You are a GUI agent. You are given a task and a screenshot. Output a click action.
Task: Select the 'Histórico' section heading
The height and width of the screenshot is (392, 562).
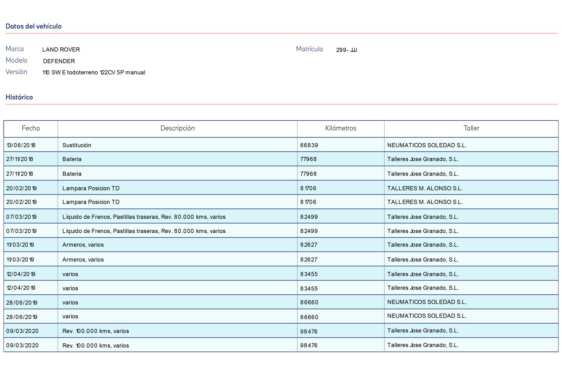click(x=19, y=97)
